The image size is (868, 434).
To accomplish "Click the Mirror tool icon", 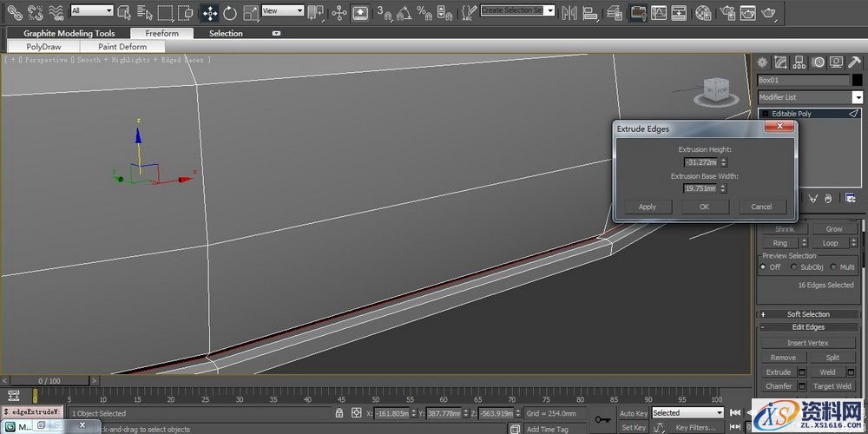I will pos(570,12).
